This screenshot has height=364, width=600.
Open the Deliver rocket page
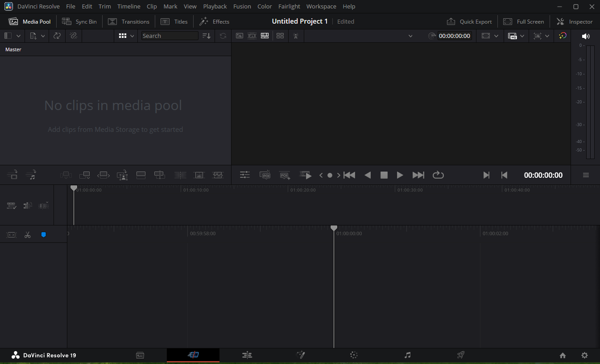coord(461,355)
